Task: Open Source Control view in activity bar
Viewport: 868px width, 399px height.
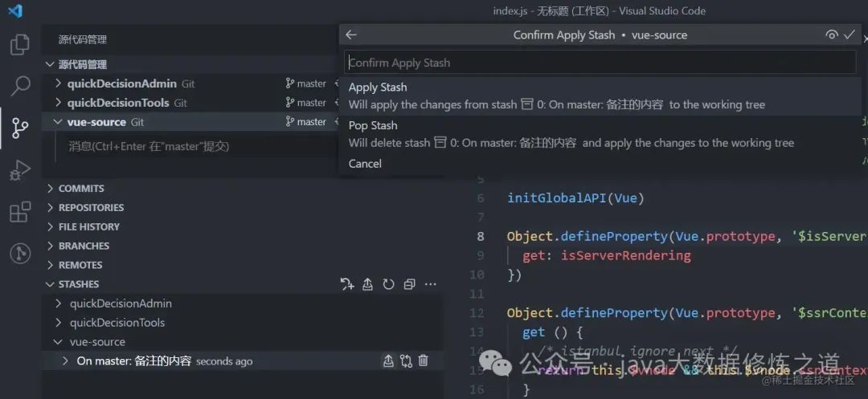Action: pyautogui.click(x=20, y=128)
